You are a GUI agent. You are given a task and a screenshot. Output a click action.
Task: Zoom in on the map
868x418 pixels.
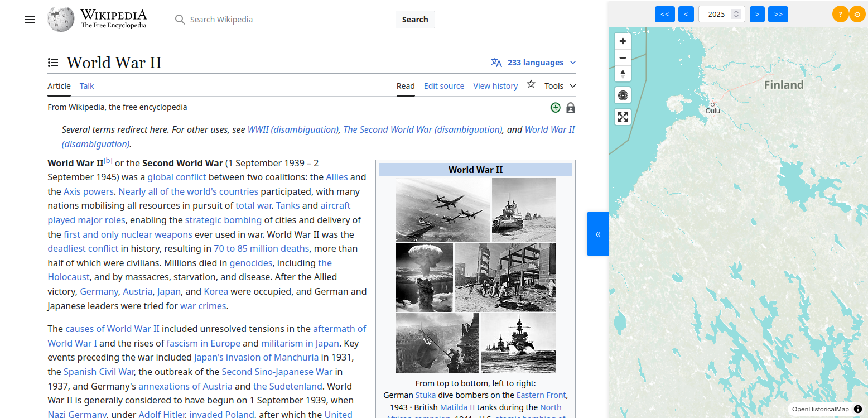[x=623, y=41]
